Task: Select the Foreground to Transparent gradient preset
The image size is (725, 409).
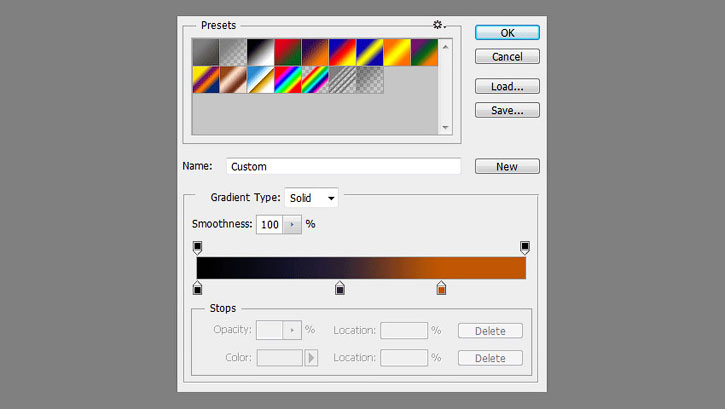Action: pyautogui.click(x=233, y=52)
